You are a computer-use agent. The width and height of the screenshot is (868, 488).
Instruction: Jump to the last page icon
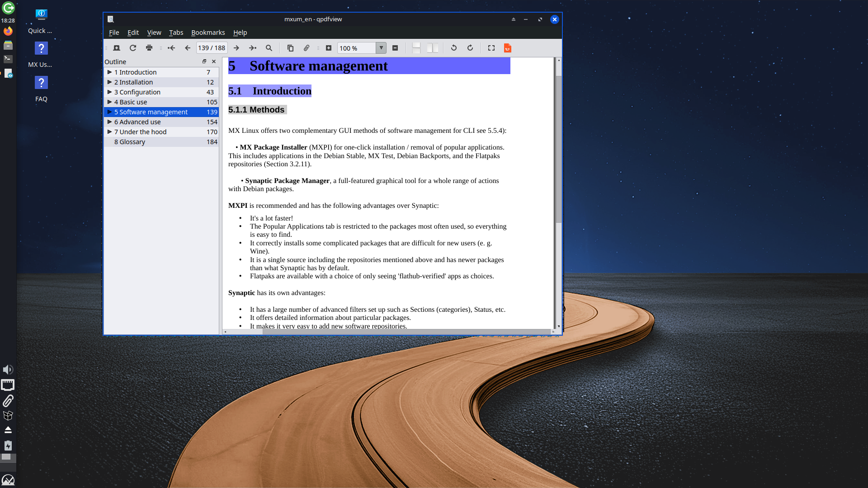[x=253, y=48]
